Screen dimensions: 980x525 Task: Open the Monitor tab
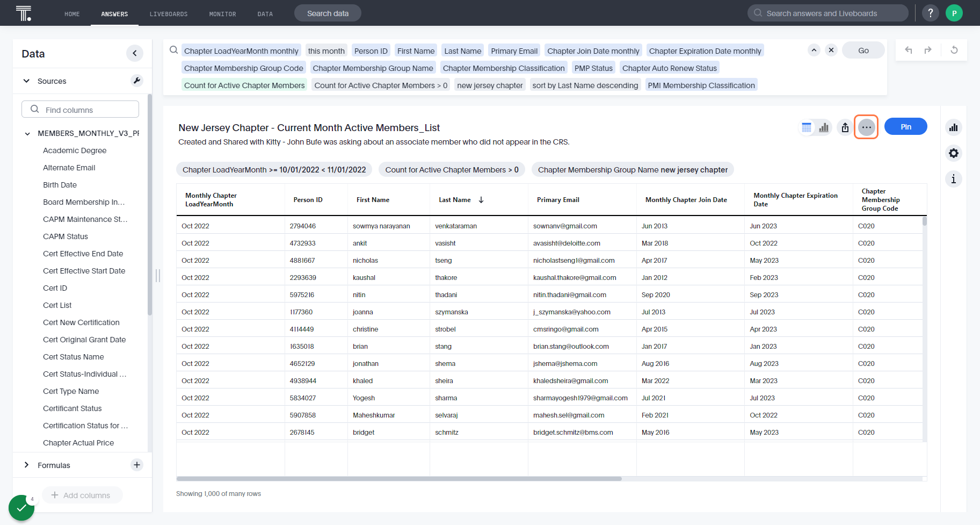pyautogui.click(x=223, y=14)
